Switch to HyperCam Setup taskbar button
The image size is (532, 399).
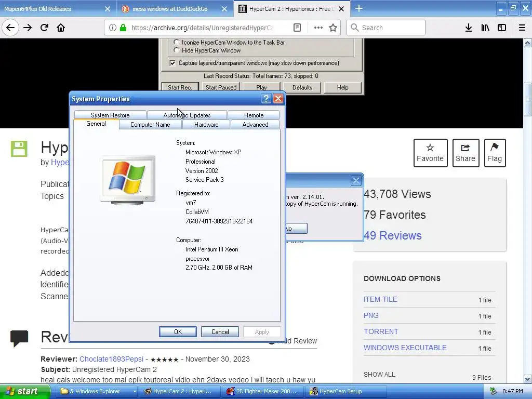(x=346, y=391)
